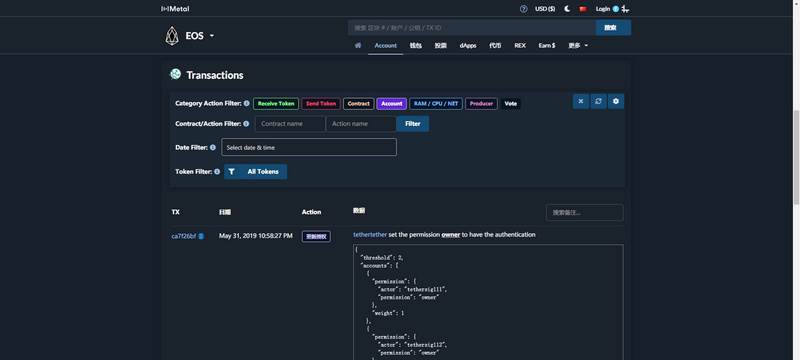Go home via the house icon

[358, 45]
